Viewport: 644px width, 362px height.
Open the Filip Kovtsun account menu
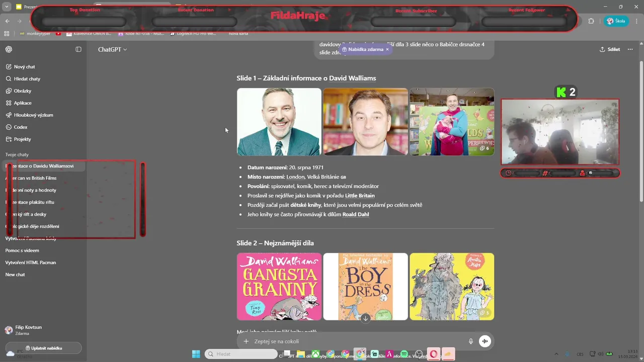[x=43, y=330]
